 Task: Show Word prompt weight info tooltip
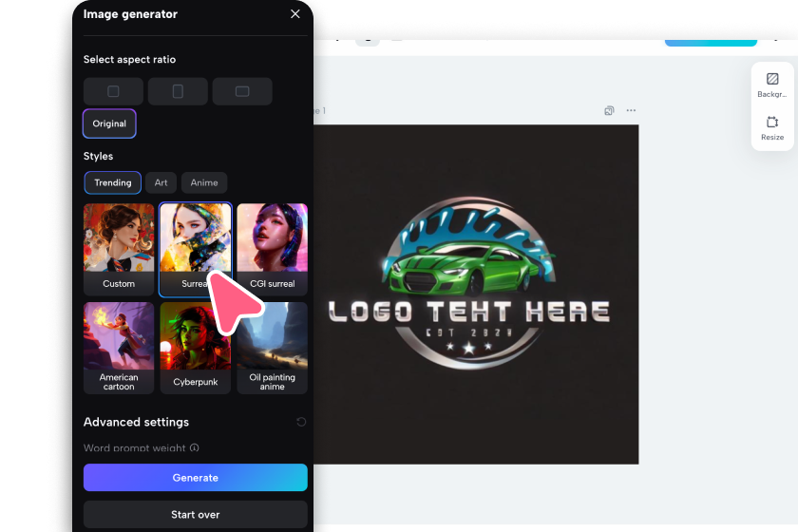click(x=195, y=448)
